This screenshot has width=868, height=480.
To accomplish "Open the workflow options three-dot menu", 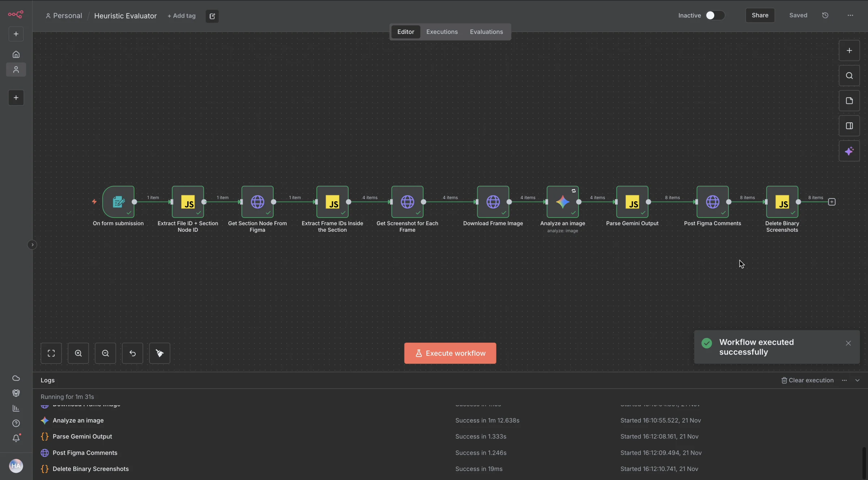I will 850,15.
